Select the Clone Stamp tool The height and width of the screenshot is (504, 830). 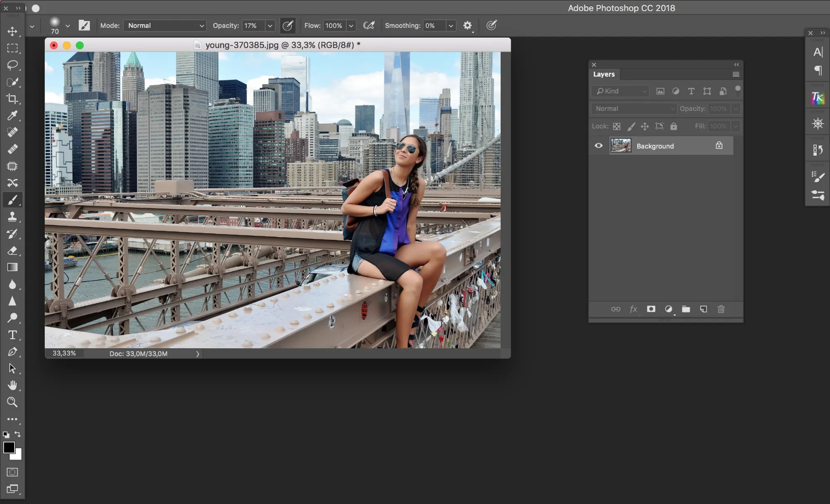pyautogui.click(x=12, y=216)
